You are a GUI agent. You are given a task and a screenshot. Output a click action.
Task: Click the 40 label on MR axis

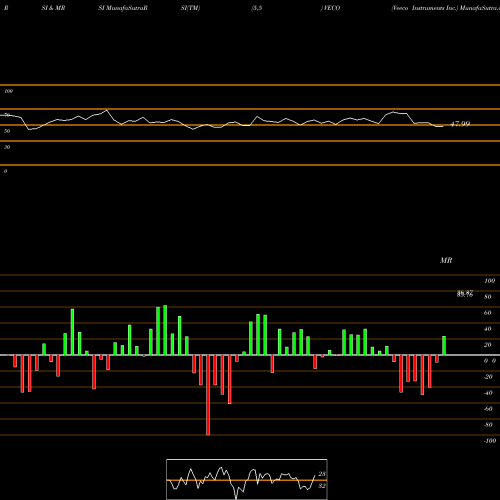(x=488, y=329)
